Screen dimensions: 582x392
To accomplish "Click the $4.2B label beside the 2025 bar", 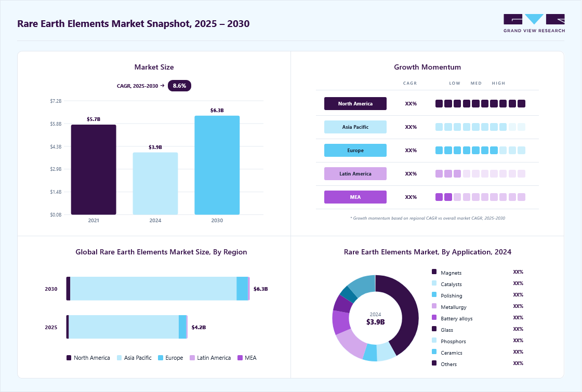I will (199, 328).
